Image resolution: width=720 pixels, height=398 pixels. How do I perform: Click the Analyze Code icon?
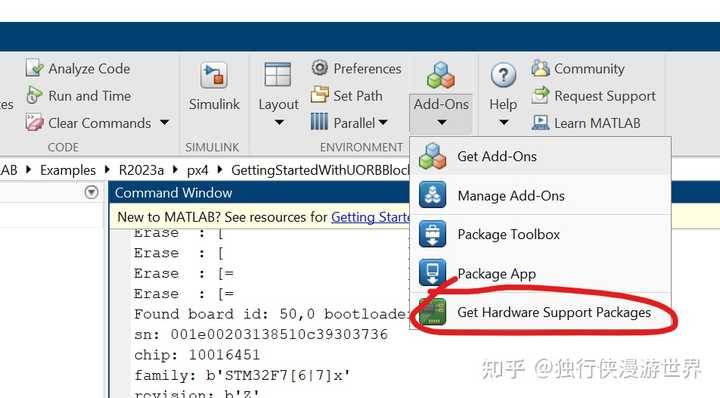(x=34, y=68)
